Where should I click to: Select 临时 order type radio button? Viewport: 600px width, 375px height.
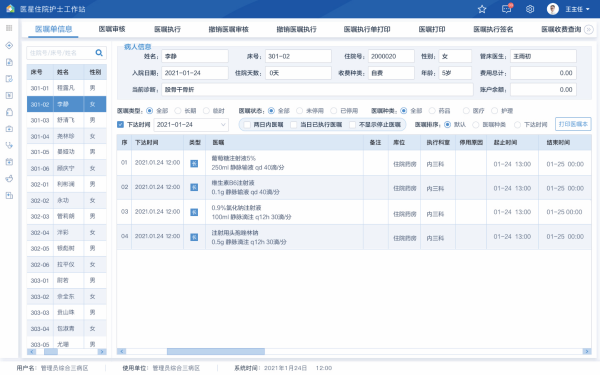206,111
